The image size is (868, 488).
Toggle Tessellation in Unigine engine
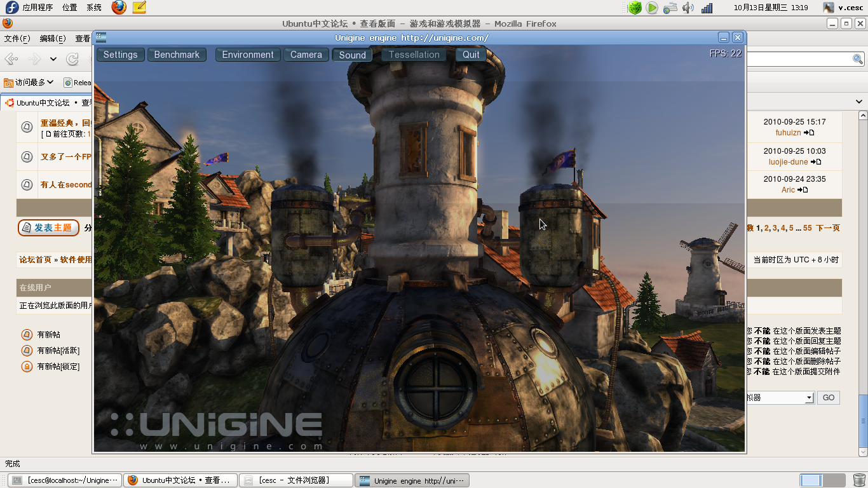pos(414,55)
